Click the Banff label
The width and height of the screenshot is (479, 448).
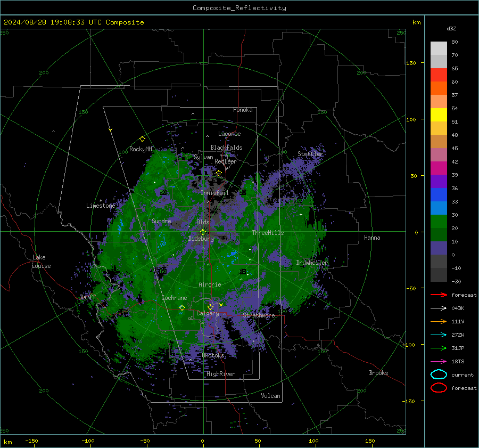click(88, 297)
